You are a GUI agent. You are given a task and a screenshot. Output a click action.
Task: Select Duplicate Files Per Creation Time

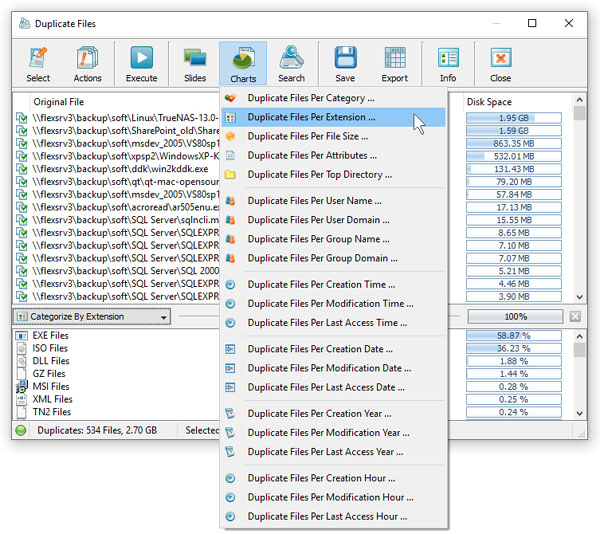click(333, 285)
